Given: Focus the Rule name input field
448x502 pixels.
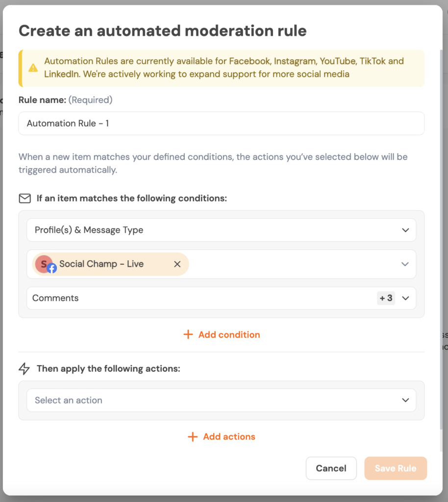Looking at the screenshot, I should pos(221,124).
